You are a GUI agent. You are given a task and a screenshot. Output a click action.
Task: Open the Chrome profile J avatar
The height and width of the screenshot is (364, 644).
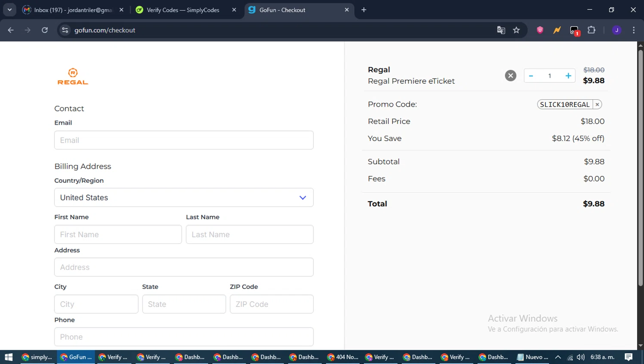617,30
